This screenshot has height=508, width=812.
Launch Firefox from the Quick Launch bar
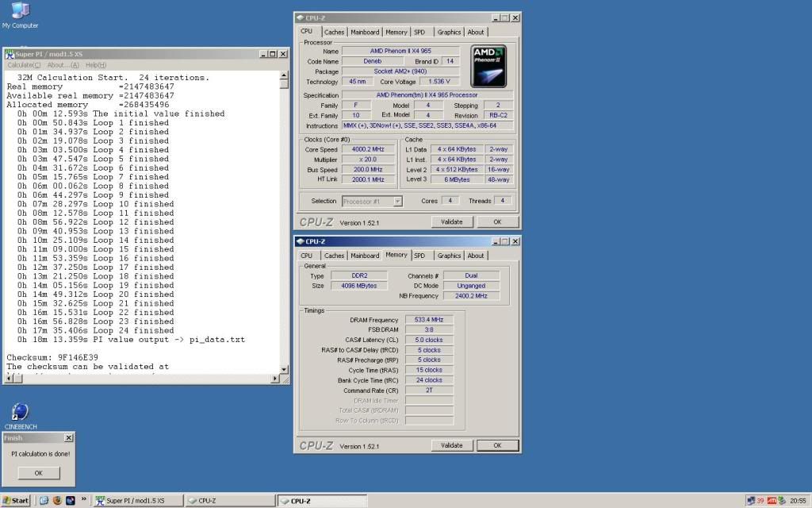pyautogui.click(x=57, y=501)
